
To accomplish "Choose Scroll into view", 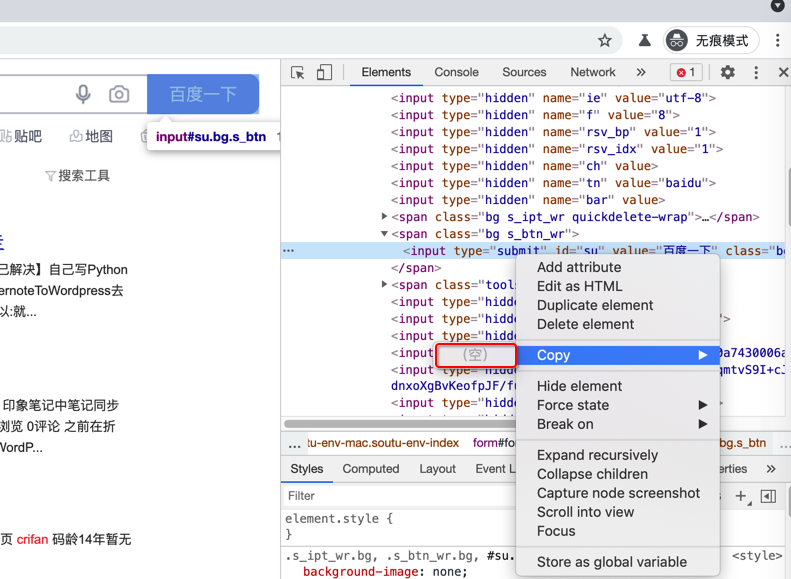I will [x=618, y=512].
